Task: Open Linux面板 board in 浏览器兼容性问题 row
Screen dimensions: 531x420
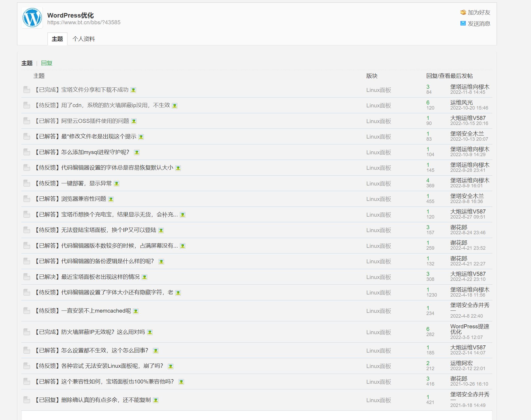Action: 379,199
